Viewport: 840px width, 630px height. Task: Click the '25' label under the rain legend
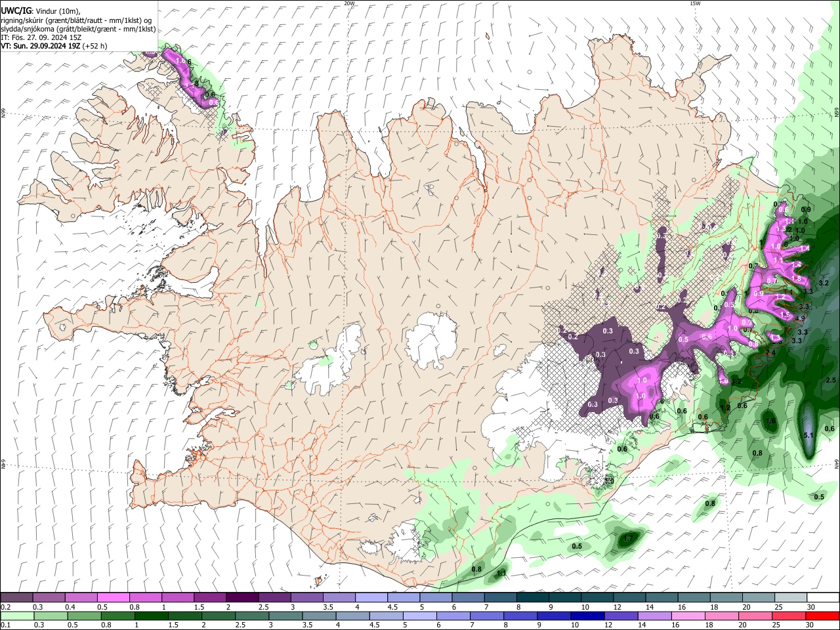[778, 625]
